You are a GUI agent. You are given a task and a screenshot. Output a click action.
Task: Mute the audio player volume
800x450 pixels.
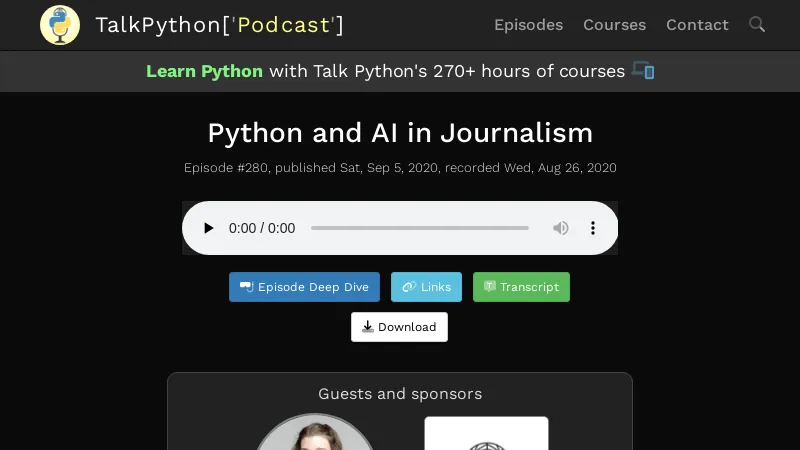(561, 228)
